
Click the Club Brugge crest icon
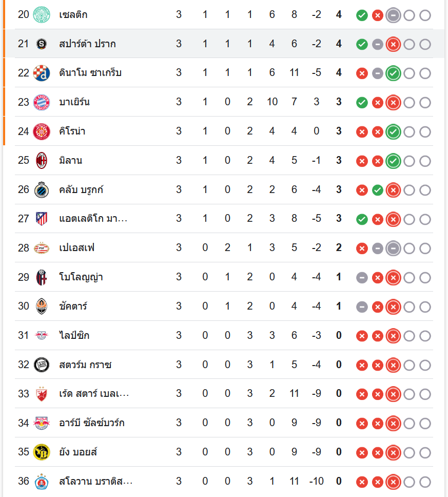point(41,190)
